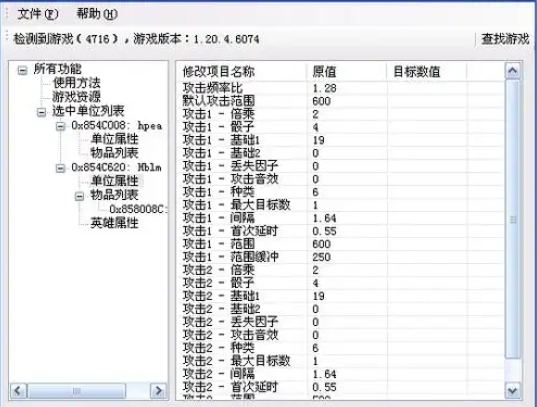Select the 0x858008C item entry
Viewport: 537px width, 407px height.
point(138,209)
